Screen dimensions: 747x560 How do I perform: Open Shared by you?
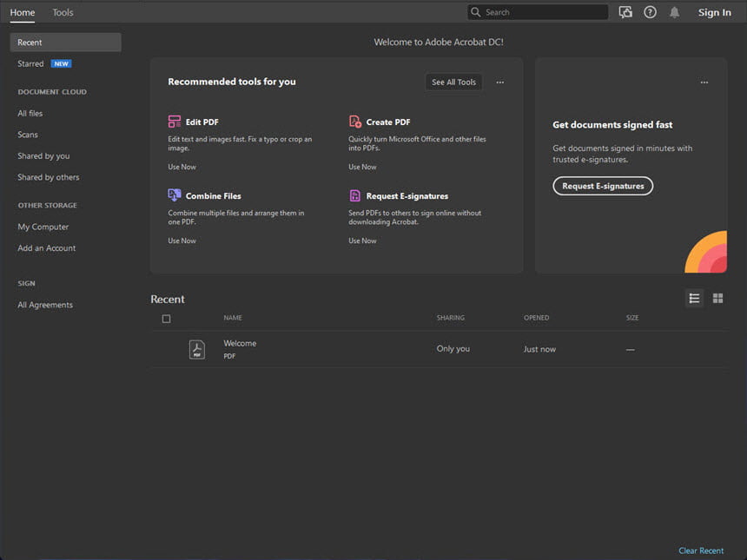coord(43,155)
